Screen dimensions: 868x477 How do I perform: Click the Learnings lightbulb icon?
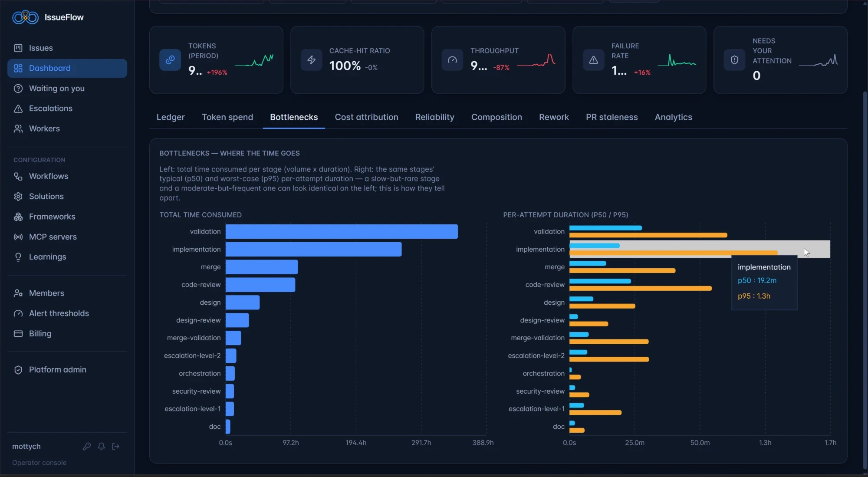click(18, 257)
